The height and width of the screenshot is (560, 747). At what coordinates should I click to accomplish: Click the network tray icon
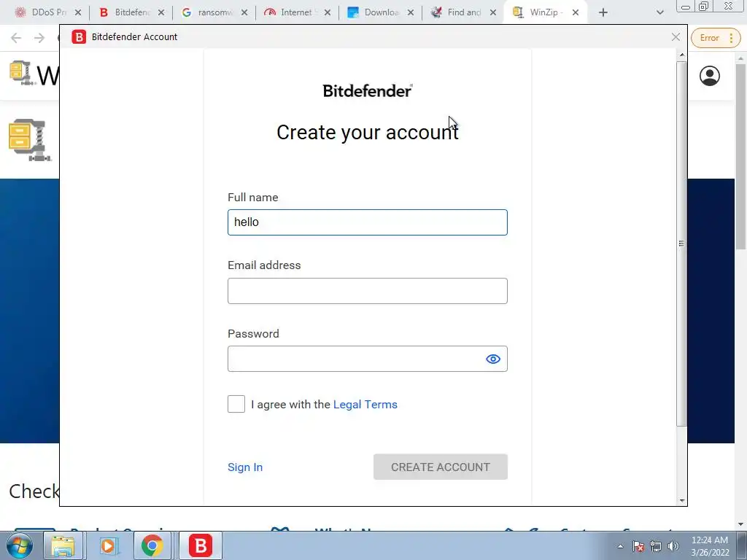click(656, 546)
